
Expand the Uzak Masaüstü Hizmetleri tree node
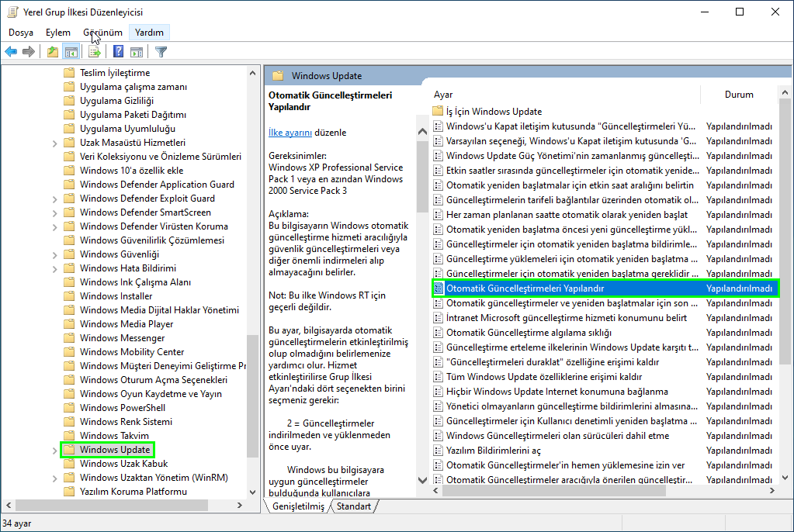tap(54, 143)
